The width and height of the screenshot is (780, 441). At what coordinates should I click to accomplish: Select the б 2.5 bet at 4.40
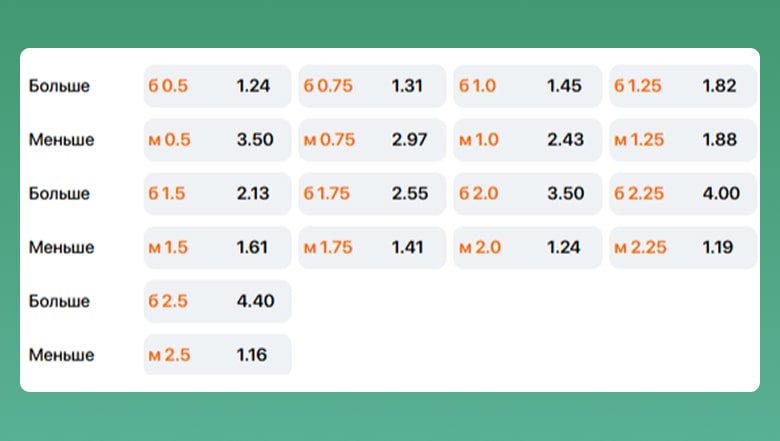[x=217, y=302]
